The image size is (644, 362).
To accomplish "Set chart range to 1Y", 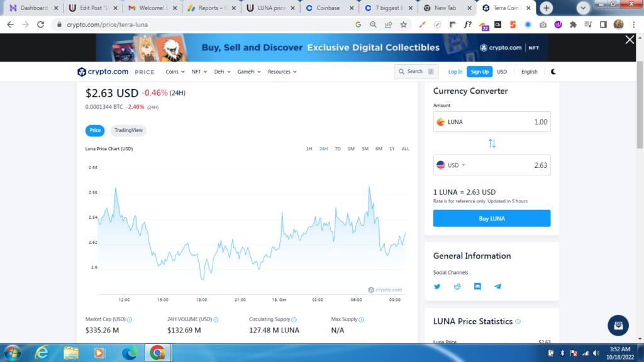I will click(x=392, y=149).
